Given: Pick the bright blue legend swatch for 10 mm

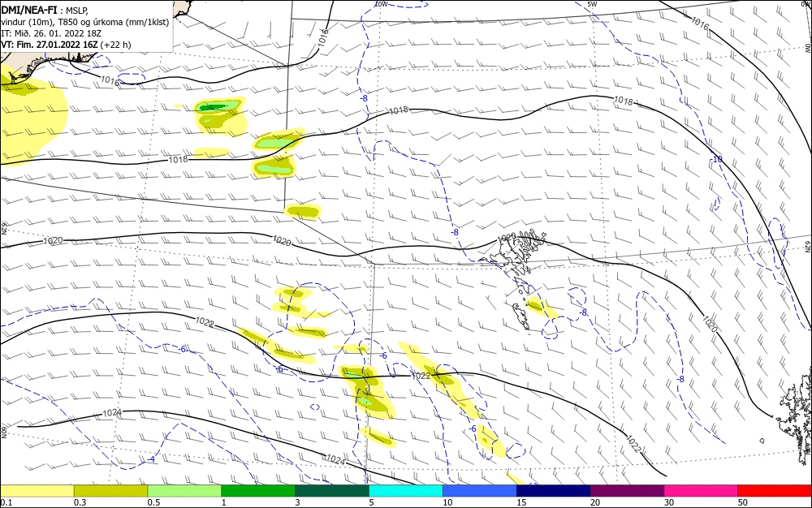Looking at the screenshot, I should point(480,491).
